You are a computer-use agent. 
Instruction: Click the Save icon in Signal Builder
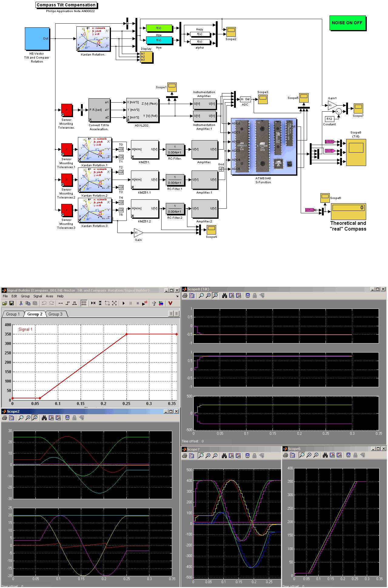click(x=12, y=303)
